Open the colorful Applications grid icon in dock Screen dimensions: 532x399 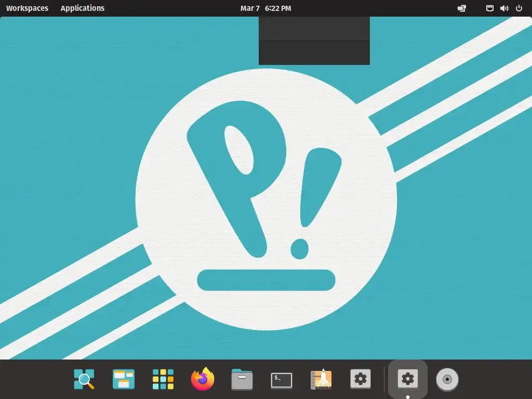163,379
